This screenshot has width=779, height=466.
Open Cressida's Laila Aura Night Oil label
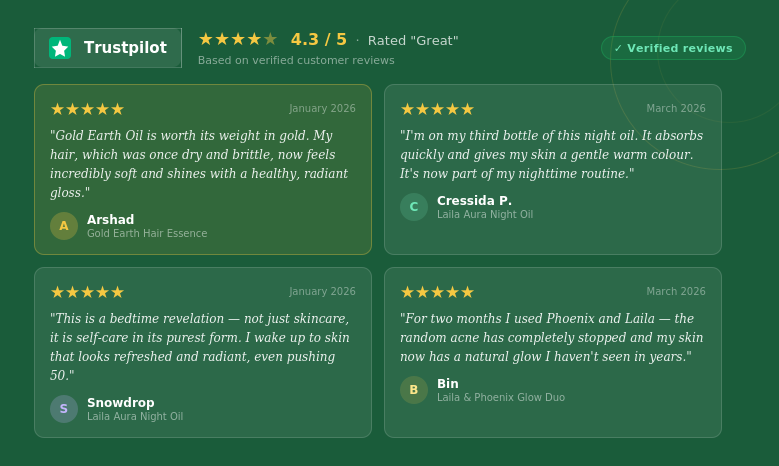485,215
